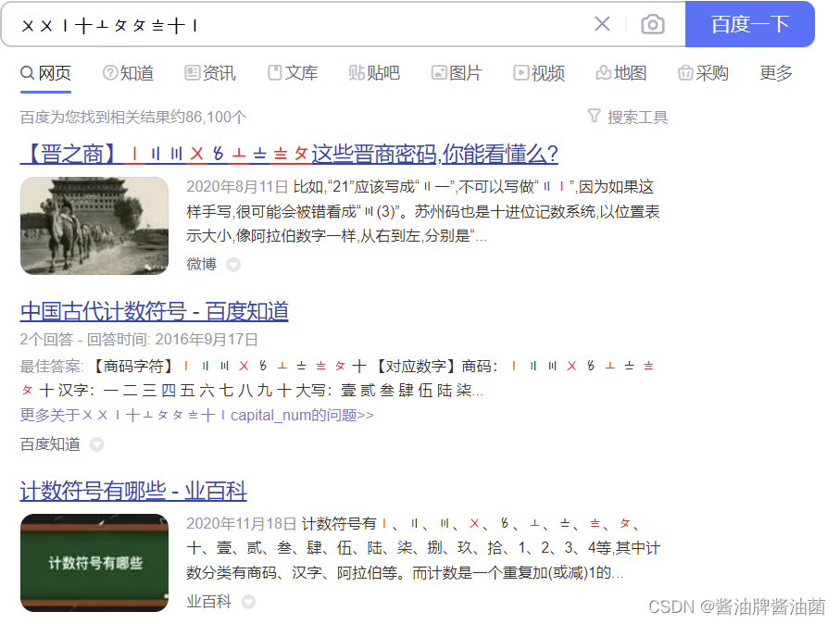Expand the feedback arrow next to 微博

(232, 264)
